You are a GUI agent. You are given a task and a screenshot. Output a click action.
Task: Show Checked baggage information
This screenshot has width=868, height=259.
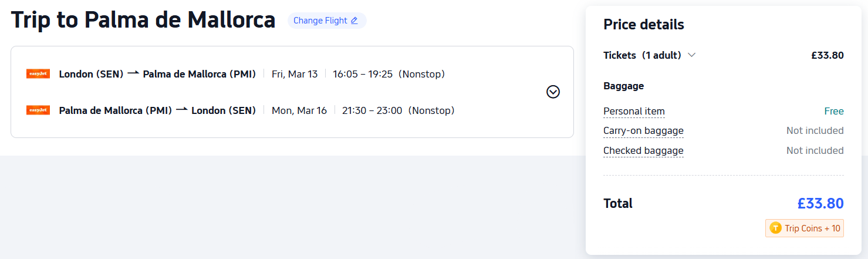(x=643, y=151)
